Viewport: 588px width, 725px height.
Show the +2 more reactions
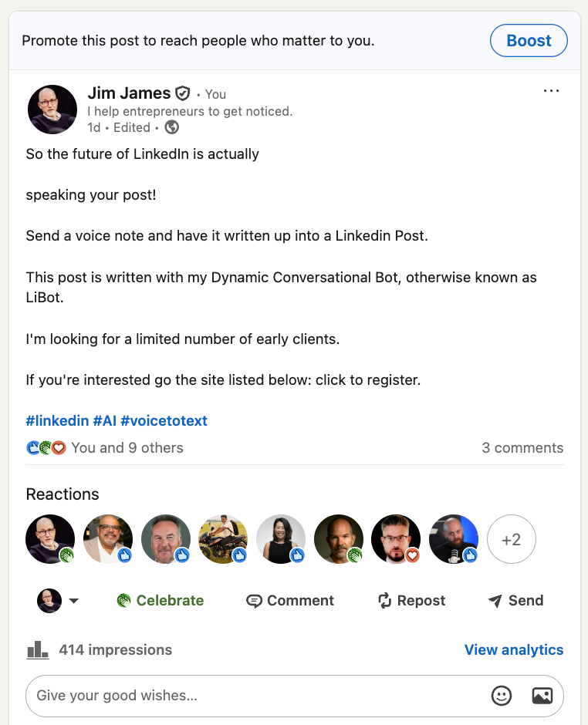click(511, 539)
